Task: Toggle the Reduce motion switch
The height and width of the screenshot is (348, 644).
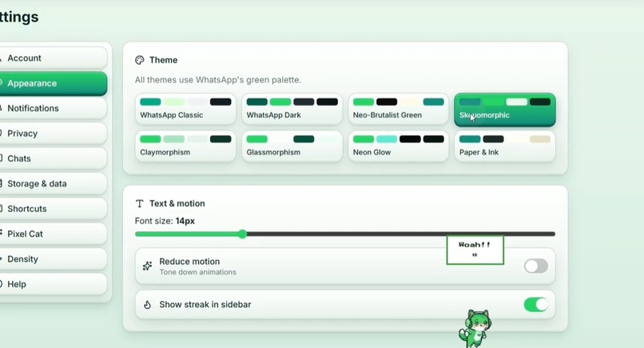Action: point(536,266)
